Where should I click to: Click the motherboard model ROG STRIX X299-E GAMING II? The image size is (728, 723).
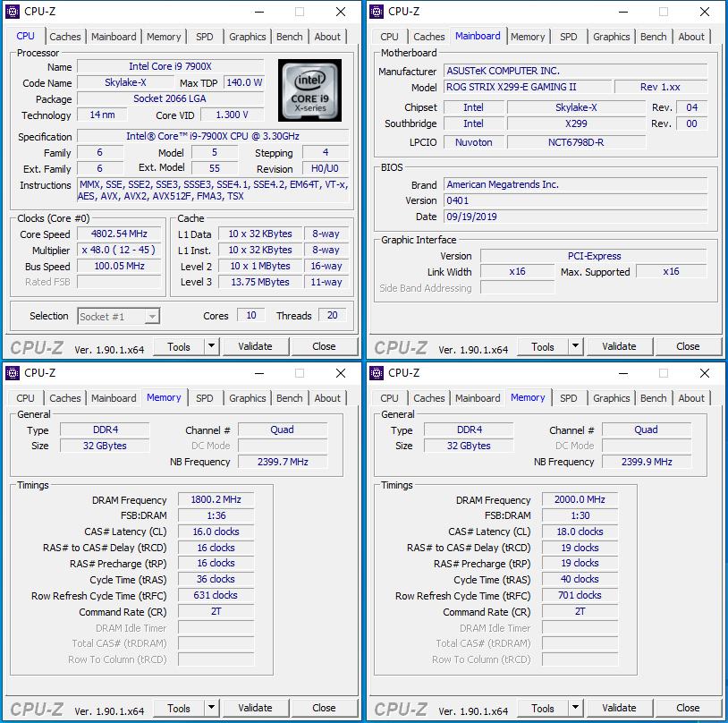point(528,87)
